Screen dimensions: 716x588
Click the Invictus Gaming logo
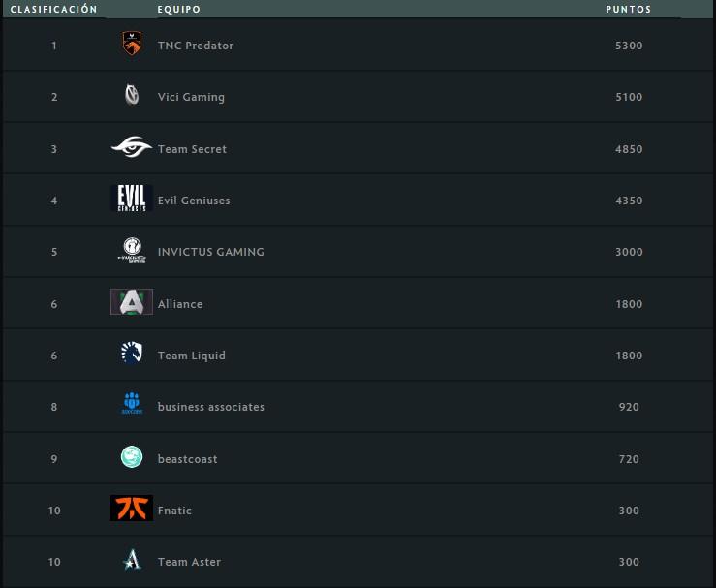point(132,250)
